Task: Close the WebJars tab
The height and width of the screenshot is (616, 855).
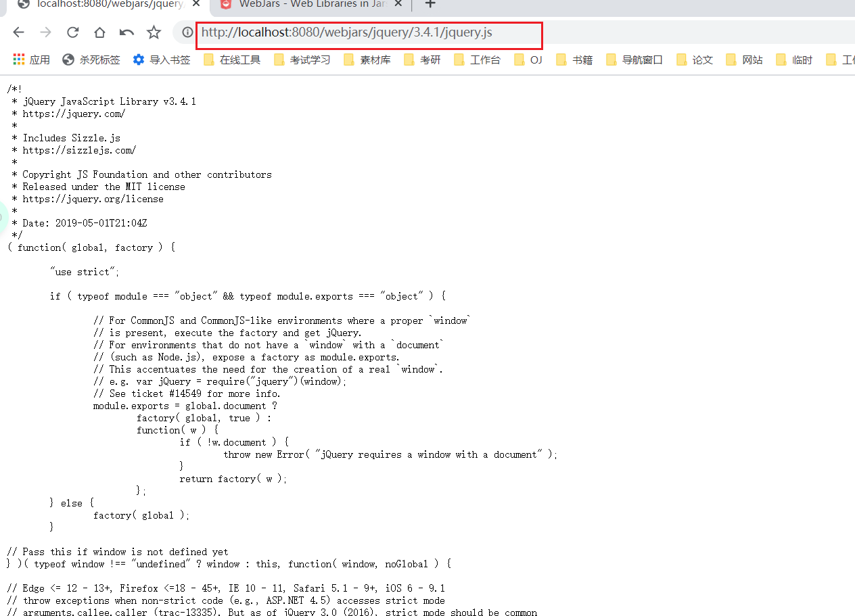Action: click(x=398, y=5)
